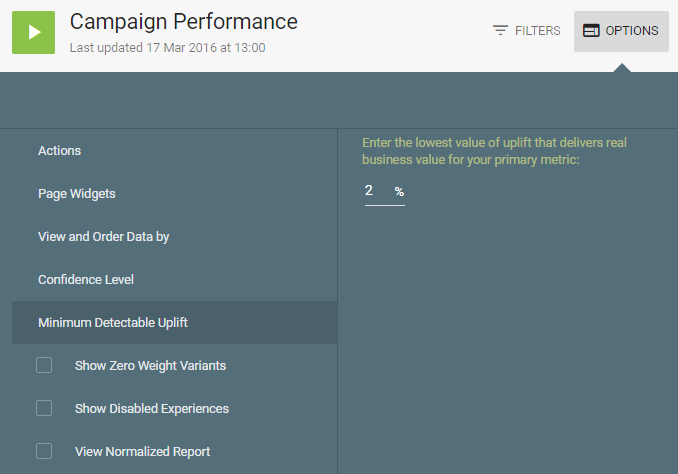
Task: Expand View and Order Data by
Action: click(x=104, y=237)
